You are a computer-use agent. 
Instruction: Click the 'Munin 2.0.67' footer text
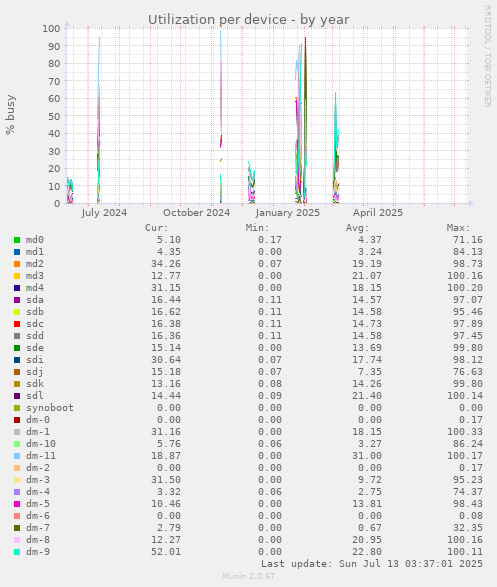pos(248,576)
